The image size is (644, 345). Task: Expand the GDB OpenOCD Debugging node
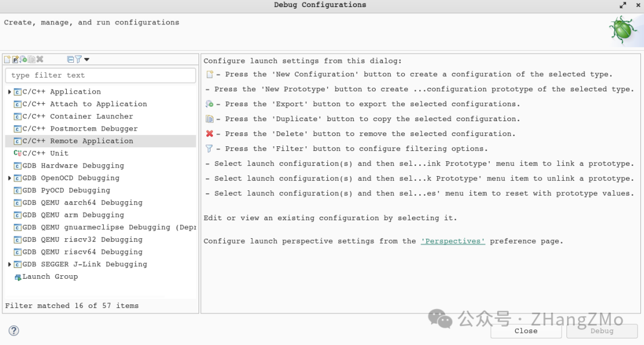click(10, 178)
